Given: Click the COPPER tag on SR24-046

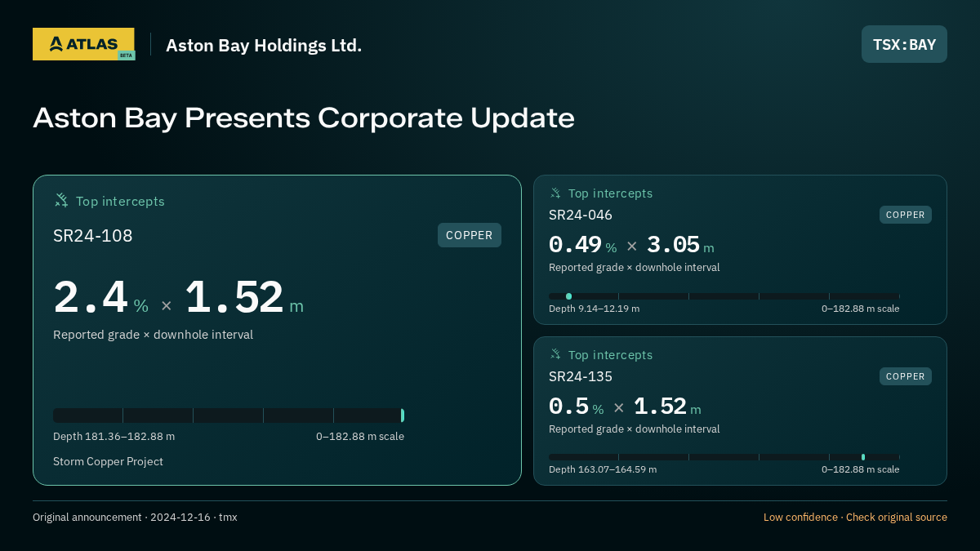Looking at the screenshot, I should click(906, 215).
